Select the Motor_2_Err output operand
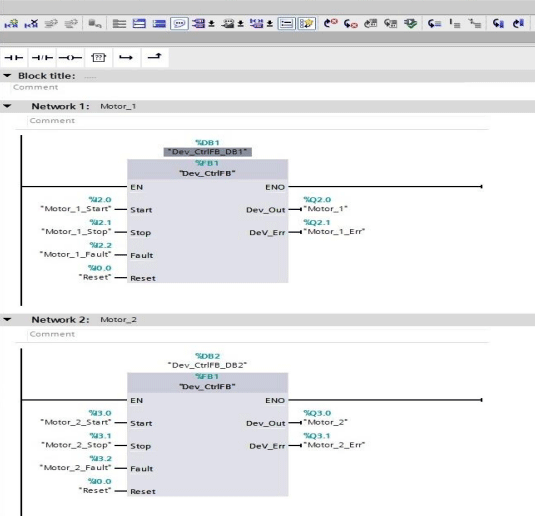Viewport: 535px width, 516px height. [334, 445]
